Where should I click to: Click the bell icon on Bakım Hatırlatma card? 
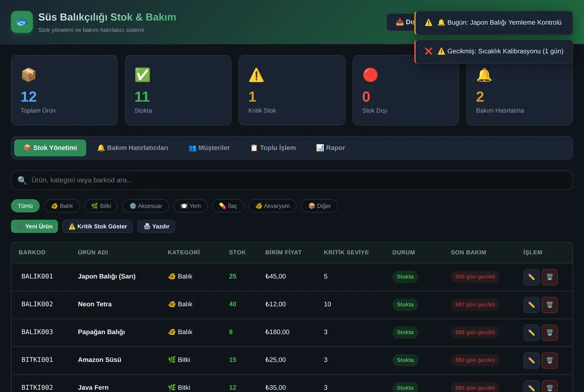(x=484, y=75)
